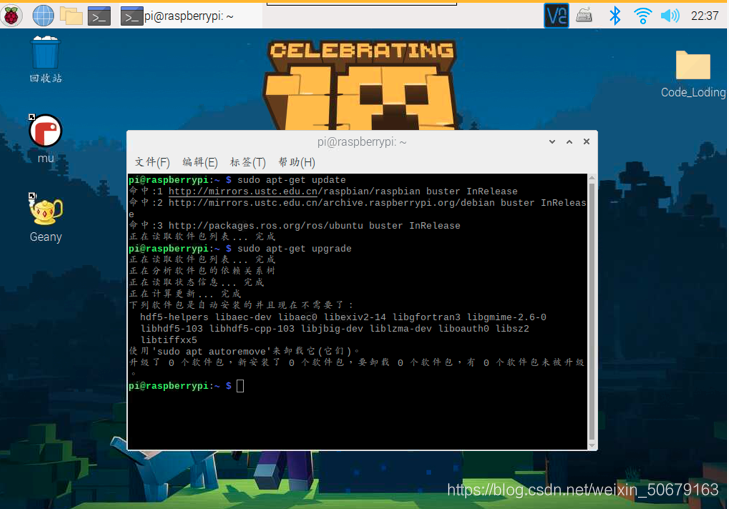Screen dimensions: 729x509
Task: Minimize the terminal window
Action: (552, 141)
